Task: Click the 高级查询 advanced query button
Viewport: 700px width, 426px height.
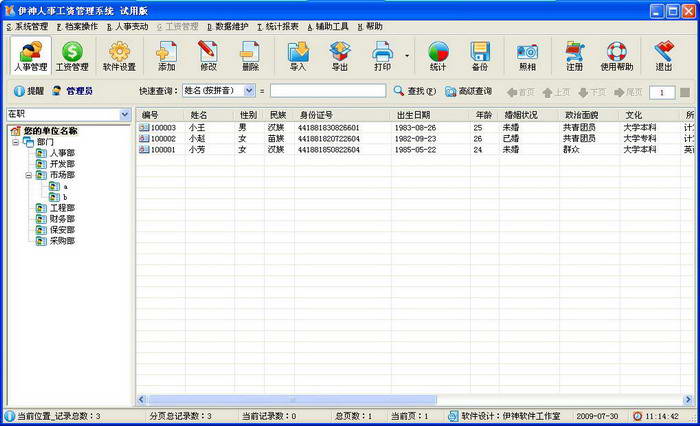Action: (x=468, y=91)
